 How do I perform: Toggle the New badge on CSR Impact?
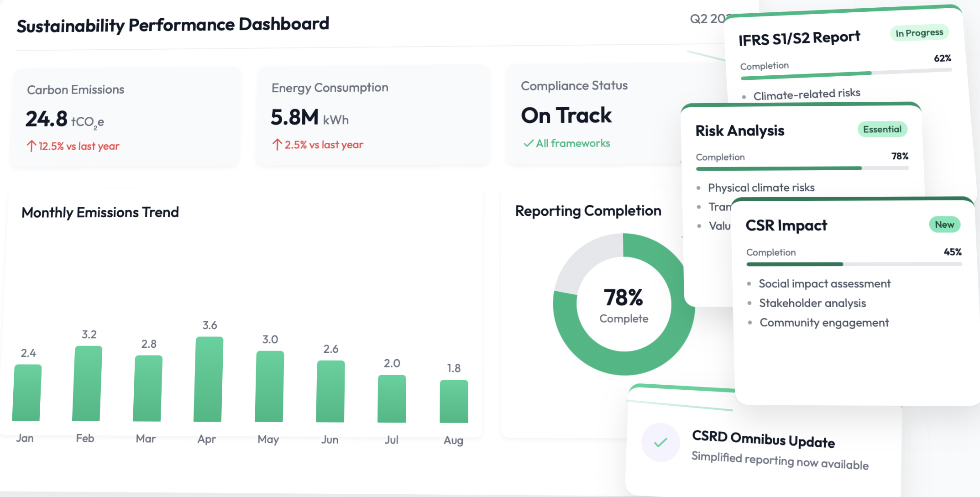(x=944, y=224)
